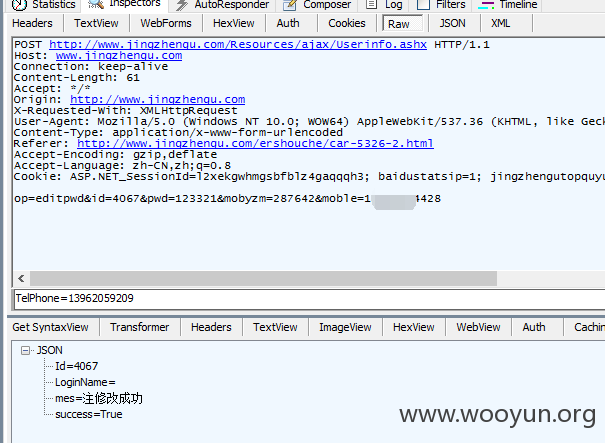Open the WebForms request tab
The width and height of the screenshot is (605, 443).
166,23
